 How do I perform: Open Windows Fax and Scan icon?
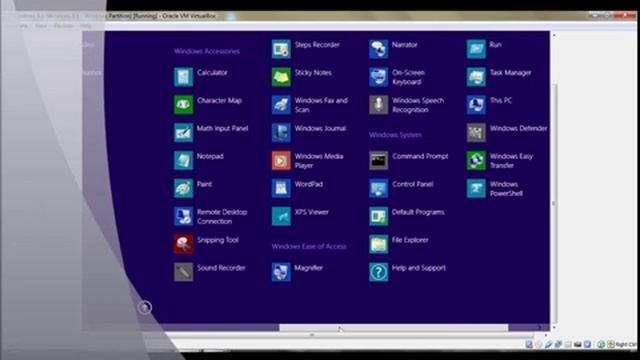pyautogui.click(x=281, y=104)
